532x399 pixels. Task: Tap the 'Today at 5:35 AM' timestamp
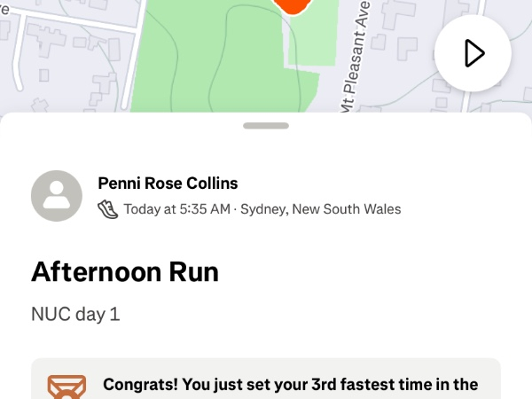coord(177,209)
